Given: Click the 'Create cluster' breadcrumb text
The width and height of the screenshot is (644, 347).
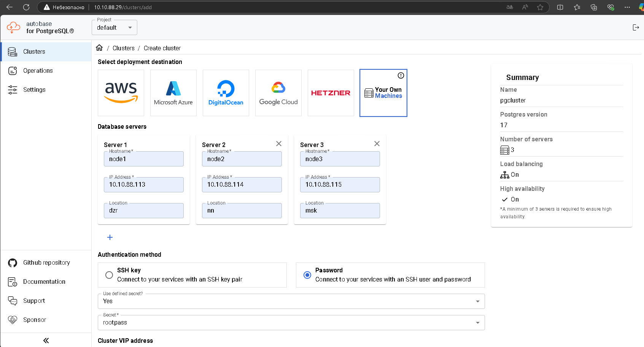Looking at the screenshot, I should 162,48.
